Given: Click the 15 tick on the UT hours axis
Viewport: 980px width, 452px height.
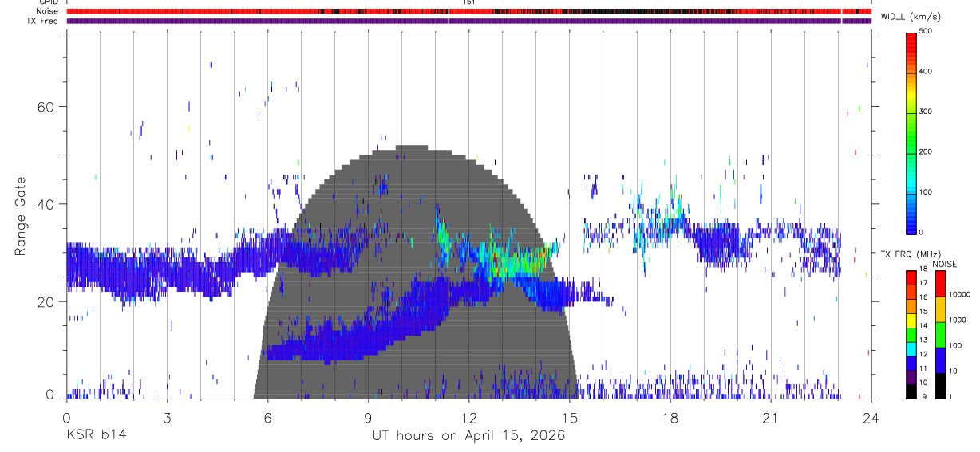Looking at the screenshot, I should (569, 418).
